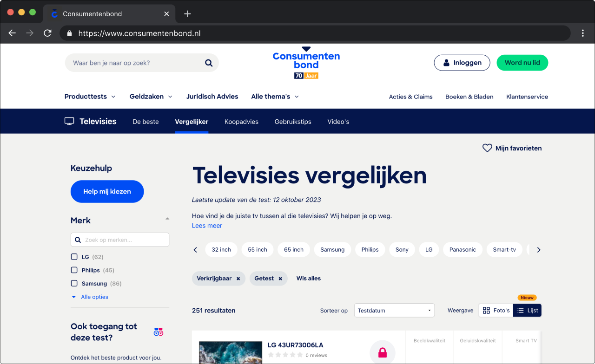
Task: Check the Samsung filter with 86 results
Action: click(x=74, y=283)
